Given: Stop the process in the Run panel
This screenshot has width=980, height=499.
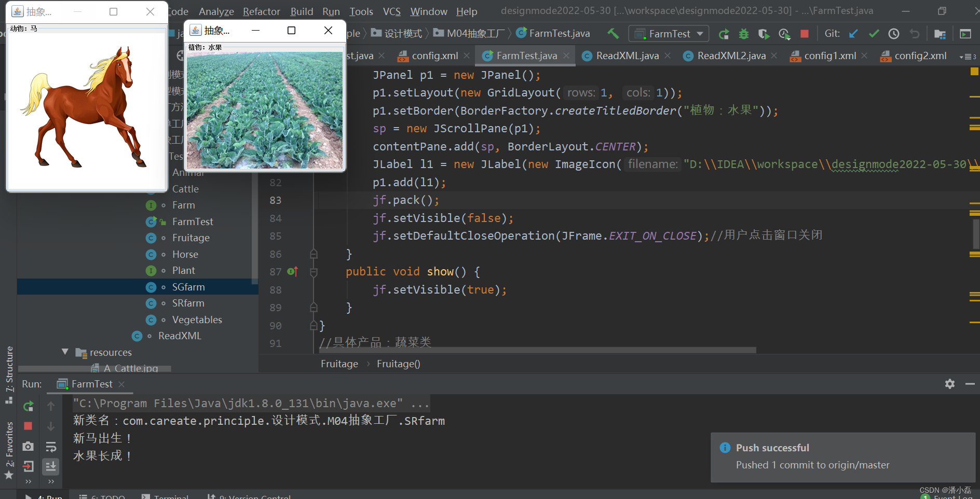Looking at the screenshot, I should (29, 426).
